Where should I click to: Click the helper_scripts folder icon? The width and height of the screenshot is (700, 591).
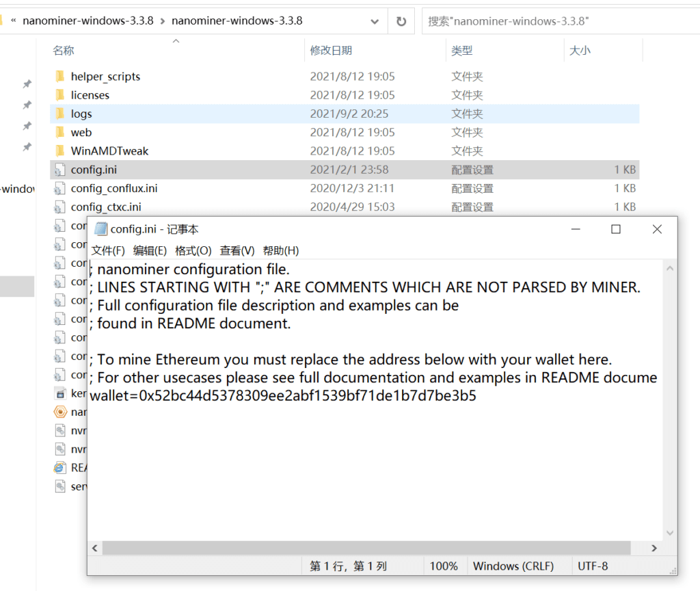point(59,77)
